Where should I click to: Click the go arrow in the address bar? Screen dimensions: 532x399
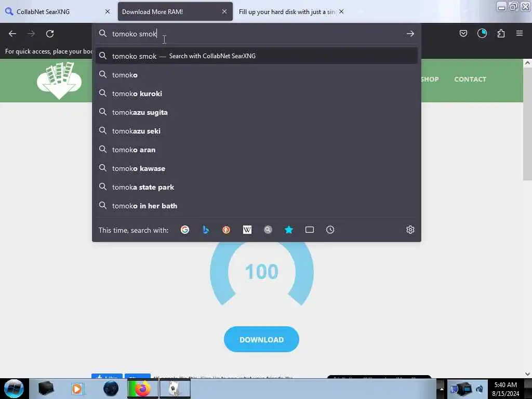coord(410,34)
